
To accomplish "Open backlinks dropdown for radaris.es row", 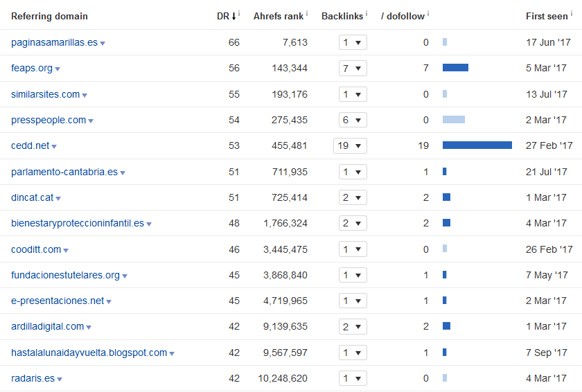I will point(353,378).
